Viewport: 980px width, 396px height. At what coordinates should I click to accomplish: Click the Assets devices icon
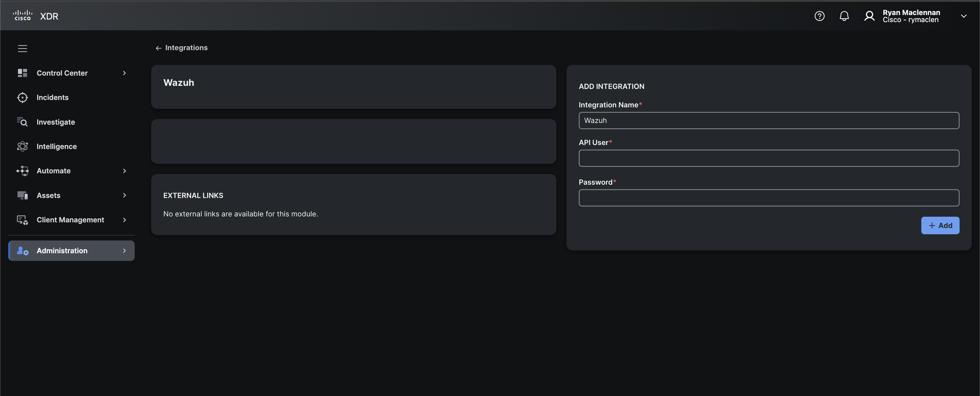[22, 195]
